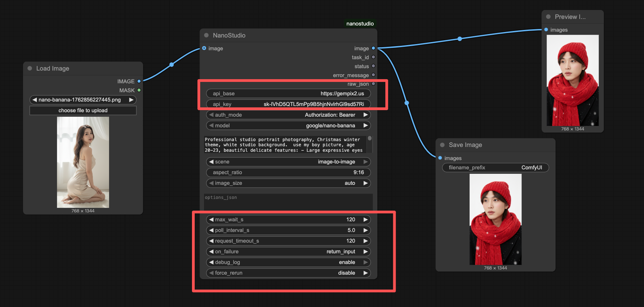Viewport: 644px width, 307px height.
Task: Collapse the Load Image node via its title dot
Action: (30, 68)
